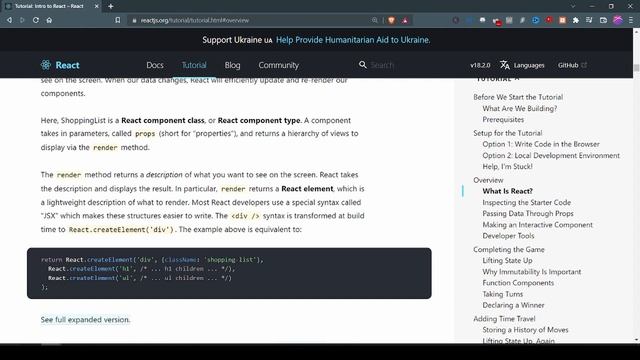Go back using browser back arrow
The width and height of the screenshot is (640, 360).
9,20
